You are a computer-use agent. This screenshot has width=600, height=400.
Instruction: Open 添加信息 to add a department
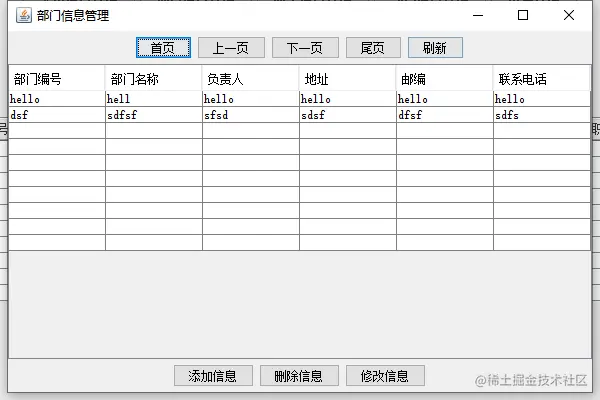click(x=213, y=376)
